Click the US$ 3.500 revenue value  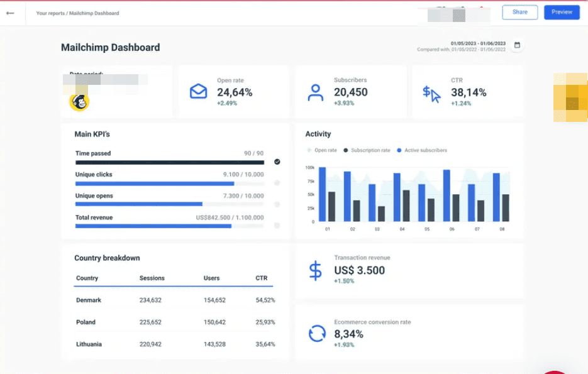click(359, 270)
